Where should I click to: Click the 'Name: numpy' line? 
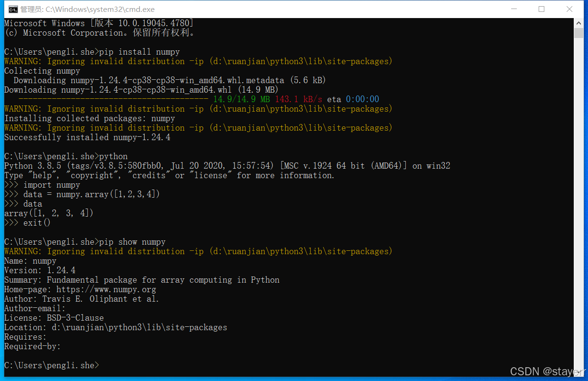(x=30, y=261)
